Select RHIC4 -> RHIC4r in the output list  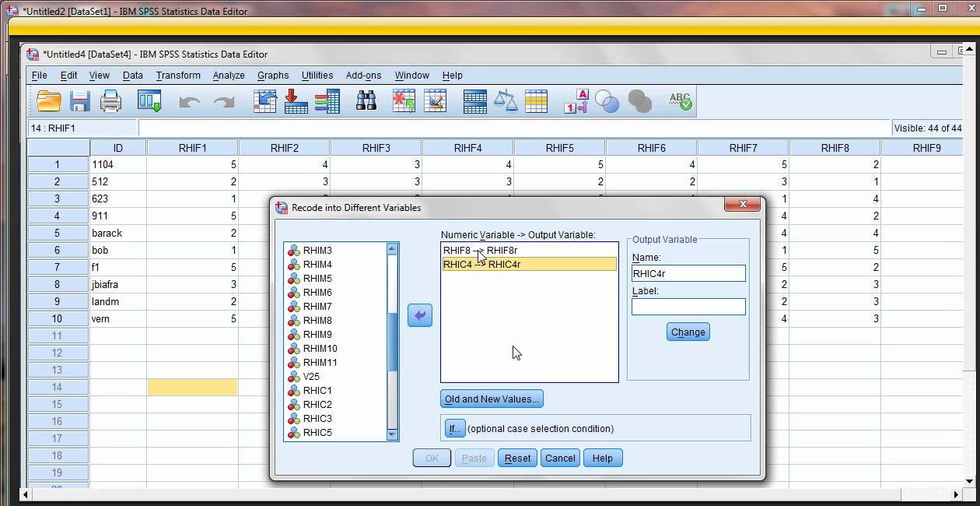529,265
